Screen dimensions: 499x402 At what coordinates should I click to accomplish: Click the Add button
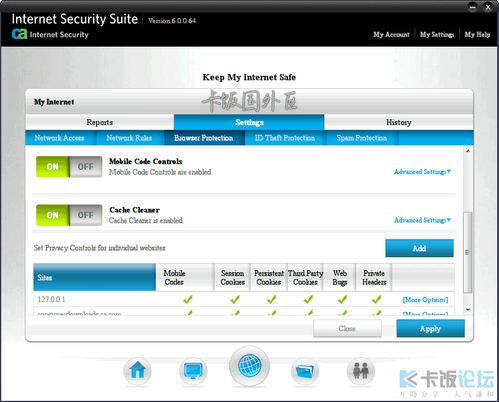click(x=419, y=248)
